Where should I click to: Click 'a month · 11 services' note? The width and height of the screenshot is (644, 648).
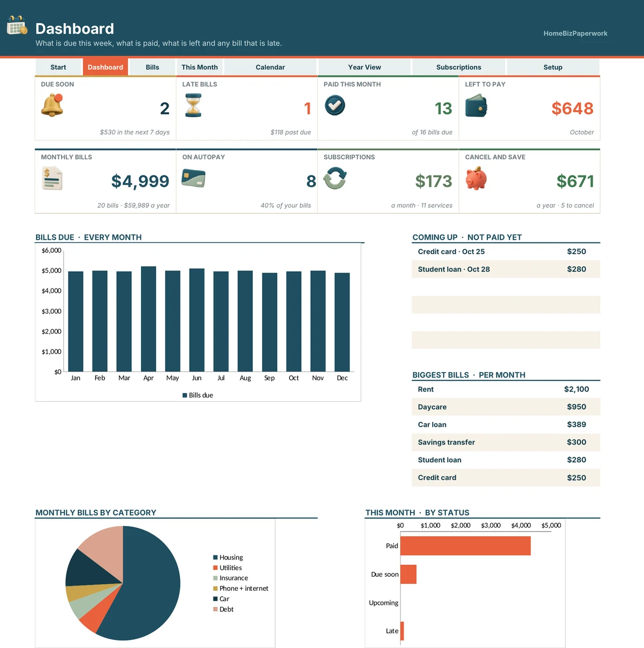coord(422,205)
